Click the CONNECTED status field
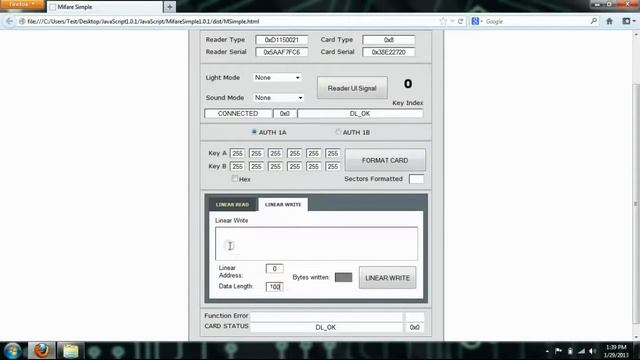Viewport: 640px width, 360px height. [238, 113]
